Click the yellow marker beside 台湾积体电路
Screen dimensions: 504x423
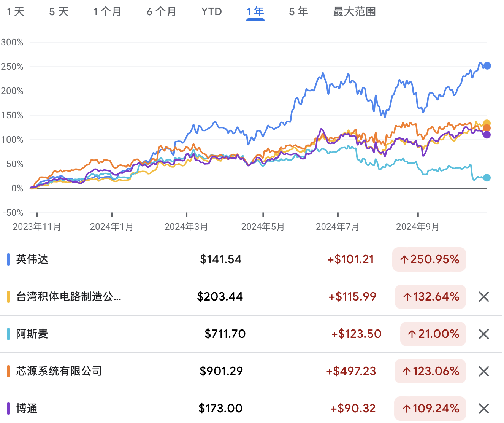[8, 297]
